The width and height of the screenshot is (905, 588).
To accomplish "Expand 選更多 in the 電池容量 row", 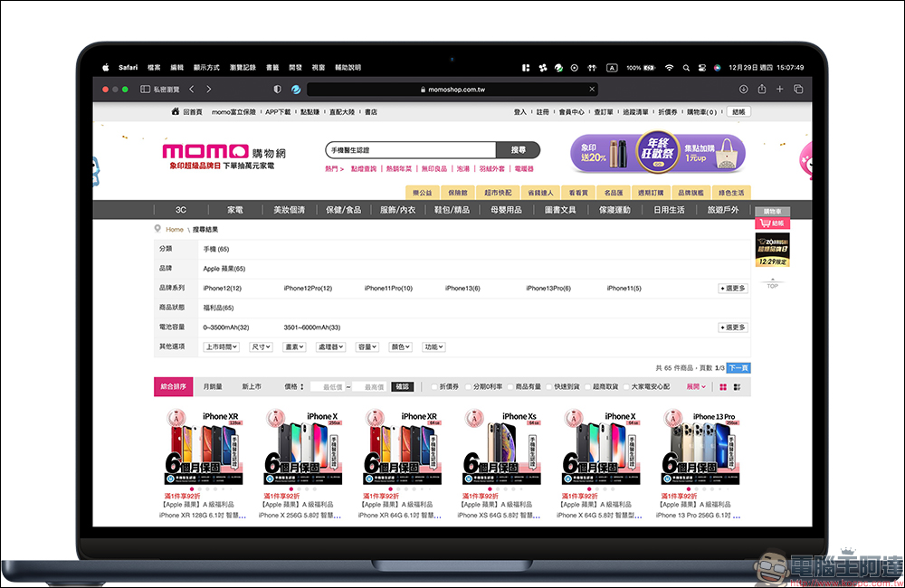I will click(x=733, y=327).
